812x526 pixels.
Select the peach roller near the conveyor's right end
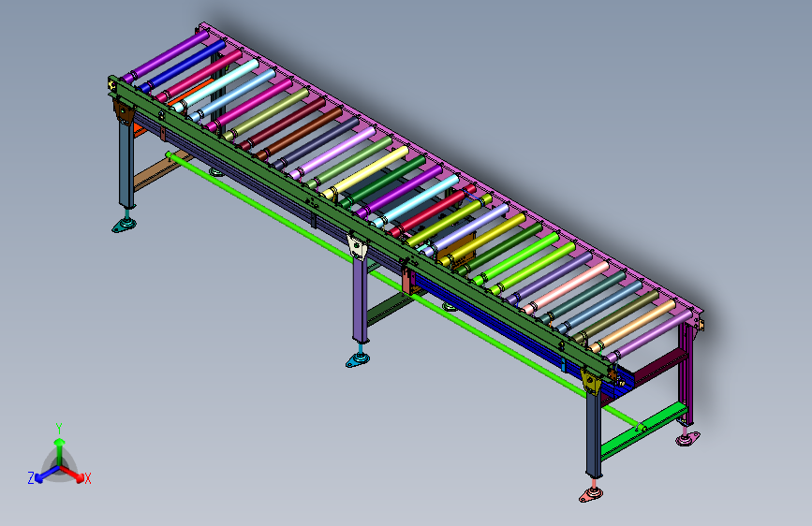coord(633,326)
